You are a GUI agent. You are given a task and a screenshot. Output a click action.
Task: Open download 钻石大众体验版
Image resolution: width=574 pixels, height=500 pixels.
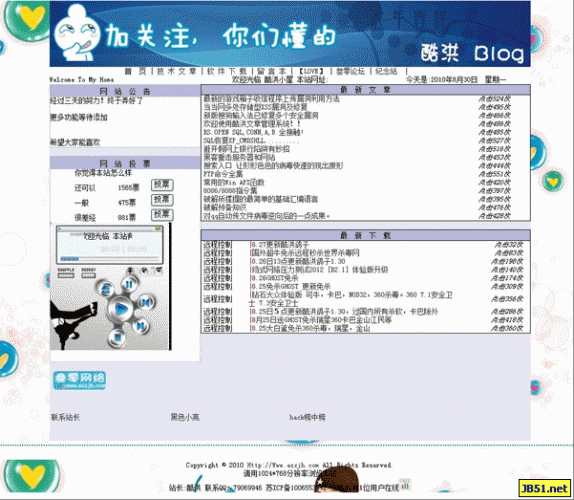pos(350,299)
